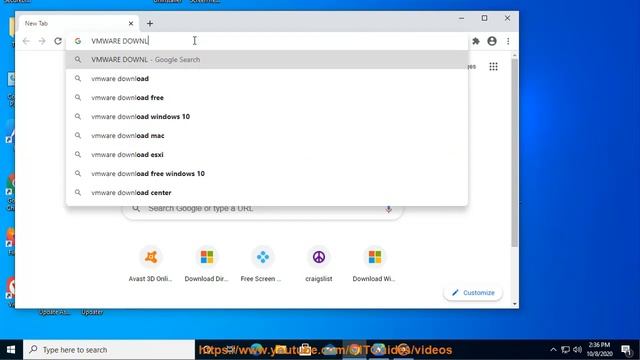Select the New Tab browser tab
Screen dimensions: 640x360
point(78,24)
